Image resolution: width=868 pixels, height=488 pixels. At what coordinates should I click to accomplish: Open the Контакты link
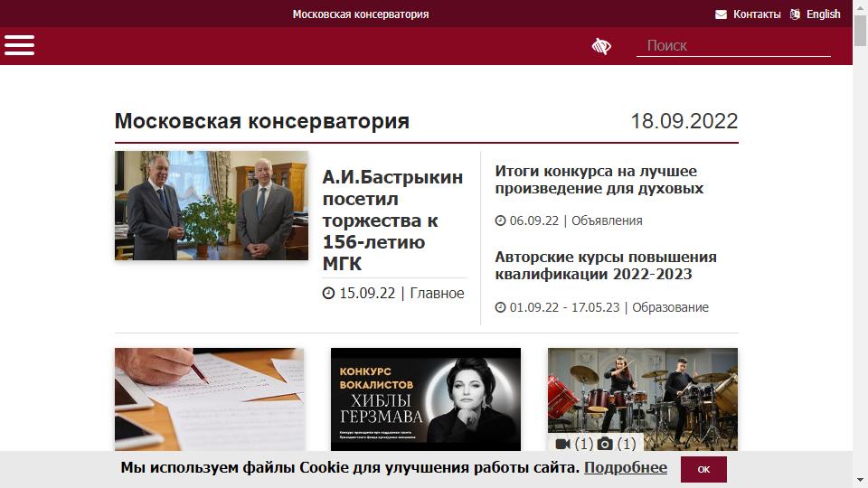[757, 14]
